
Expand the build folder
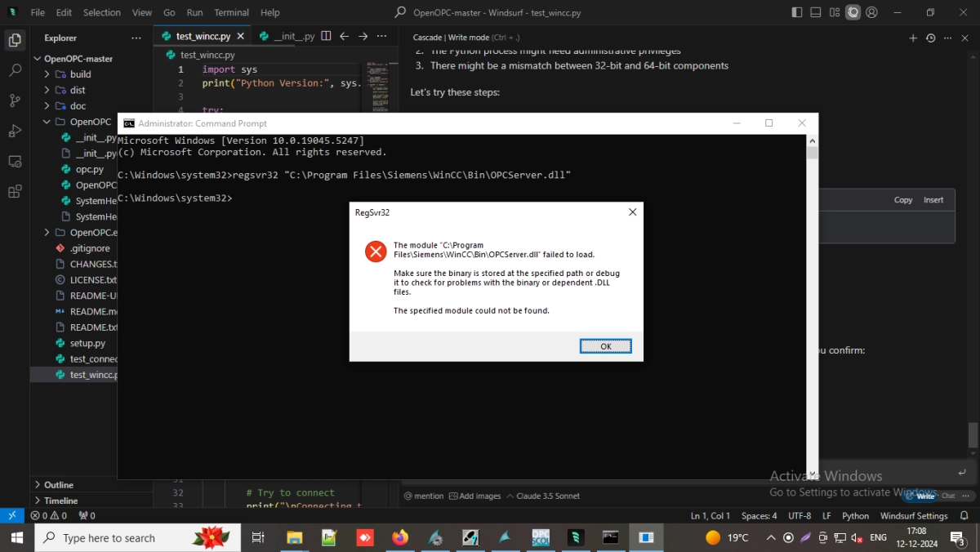click(x=80, y=74)
